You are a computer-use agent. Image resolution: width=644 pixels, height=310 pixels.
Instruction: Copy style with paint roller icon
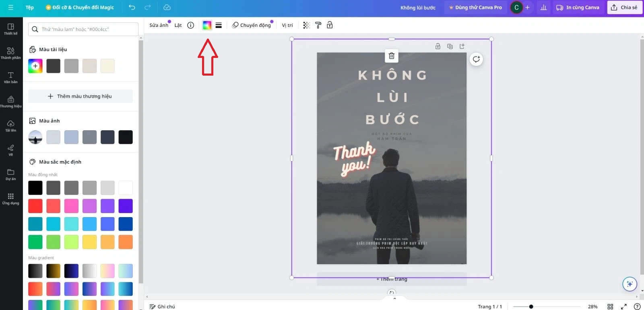[318, 25]
